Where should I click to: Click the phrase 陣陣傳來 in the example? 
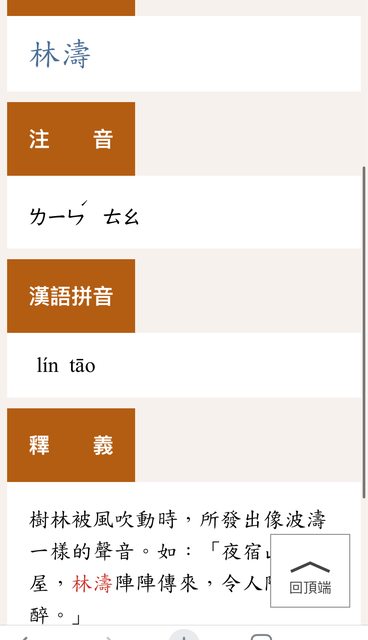pos(157,582)
